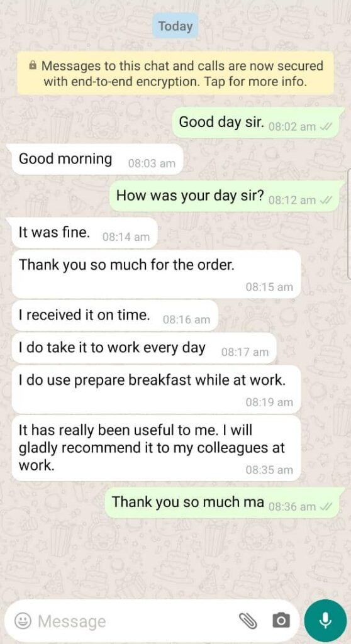Click the chat scrollbar on right edge
The height and width of the screenshot is (644, 351).
[349, 224]
